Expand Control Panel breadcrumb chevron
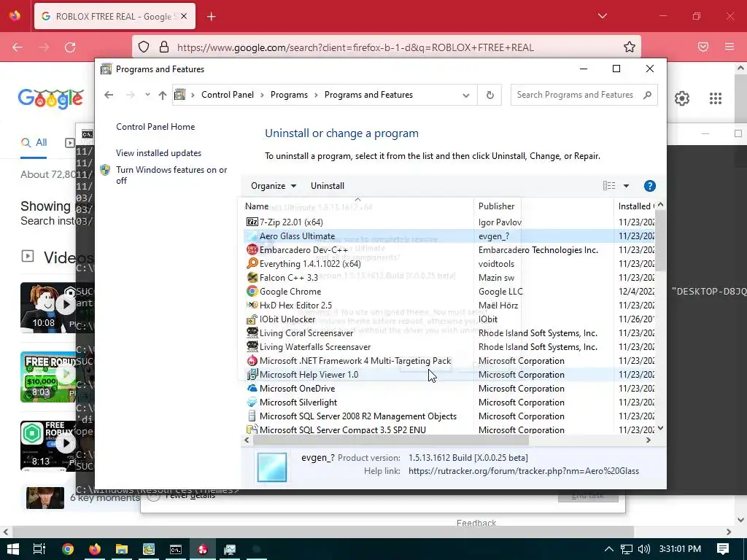The width and height of the screenshot is (747, 560). 262,95
